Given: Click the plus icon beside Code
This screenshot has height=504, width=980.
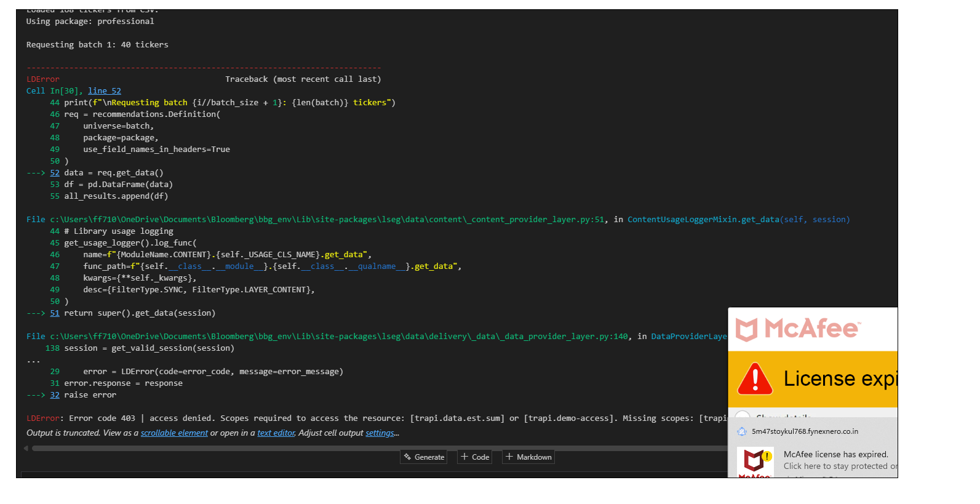Looking at the screenshot, I should (x=464, y=457).
